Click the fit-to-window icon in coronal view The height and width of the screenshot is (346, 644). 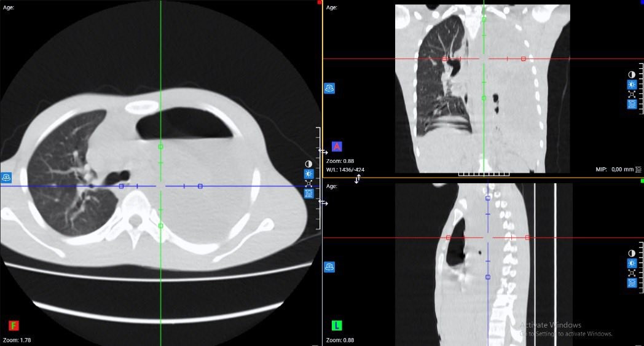(631, 95)
